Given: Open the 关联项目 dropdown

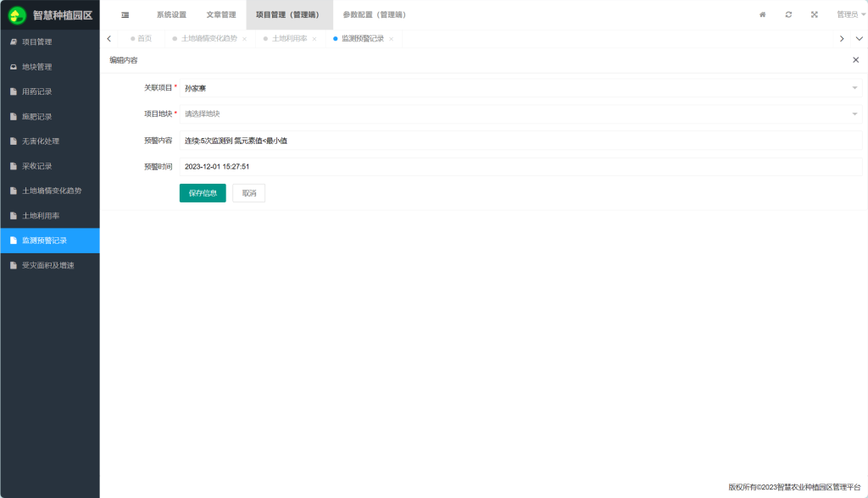Looking at the screenshot, I should point(520,88).
